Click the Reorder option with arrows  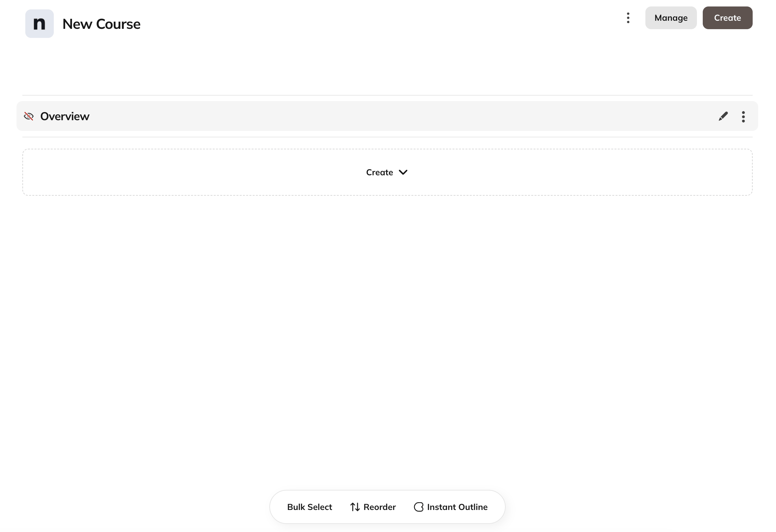pyautogui.click(x=373, y=507)
